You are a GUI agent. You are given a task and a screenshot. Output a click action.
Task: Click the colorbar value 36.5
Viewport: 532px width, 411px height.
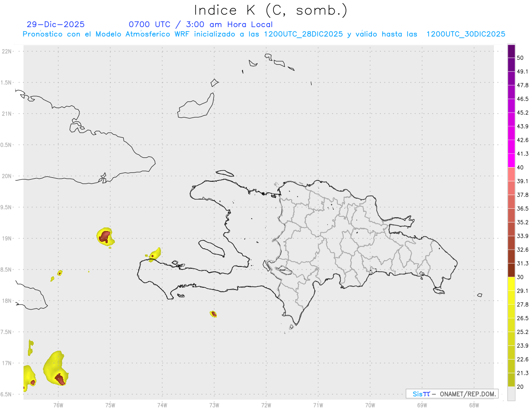tap(523, 208)
